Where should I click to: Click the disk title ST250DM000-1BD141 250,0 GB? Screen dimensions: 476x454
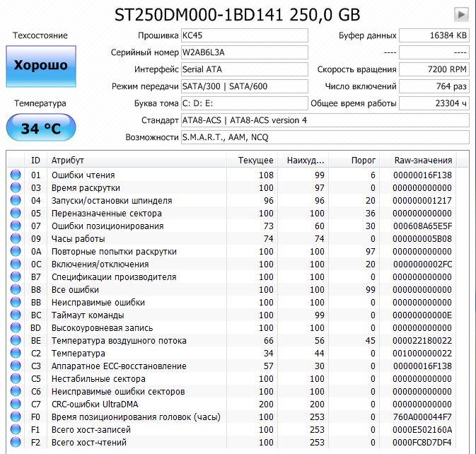(238, 15)
